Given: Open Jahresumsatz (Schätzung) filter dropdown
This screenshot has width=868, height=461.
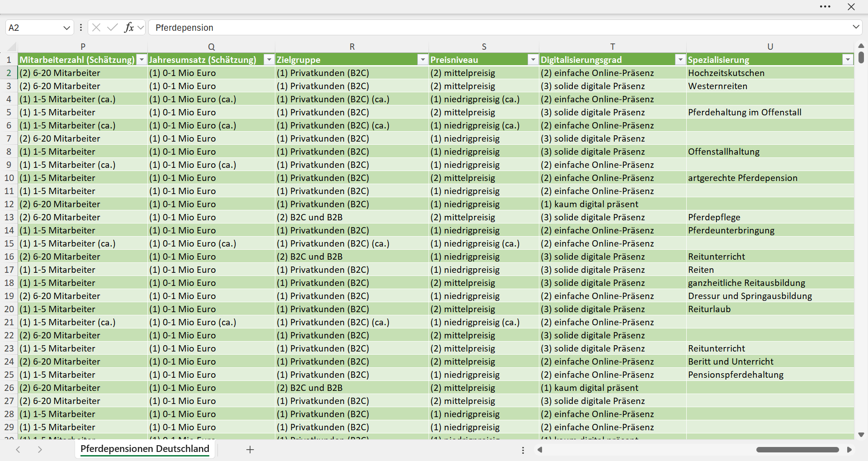Looking at the screenshot, I should (x=269, y=60).
